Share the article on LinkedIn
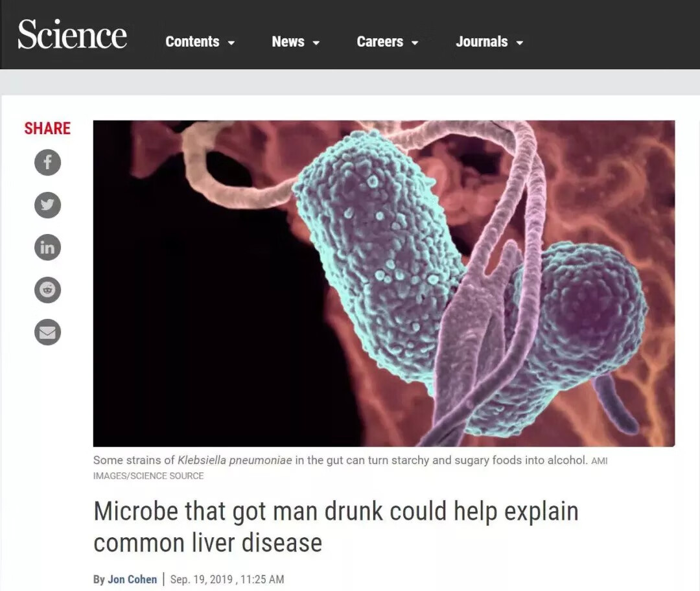The width and height of the screenshot is (700, 591). click(x=47, y=248)
